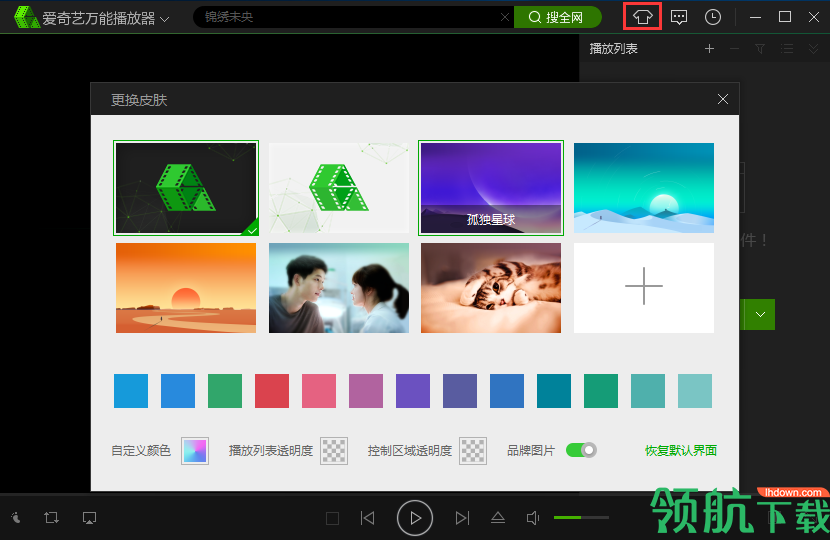Open playlist filter icon
This screenshot has width=830, height=540.
[760, 49]
